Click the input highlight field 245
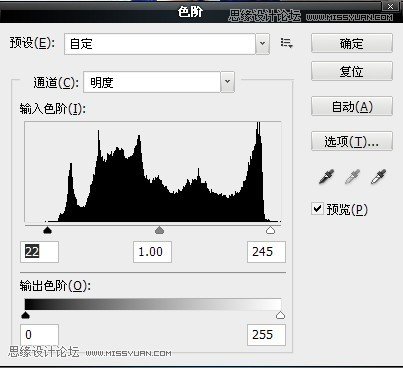This screenshot has height=368, width=403. tap(266, 252)
